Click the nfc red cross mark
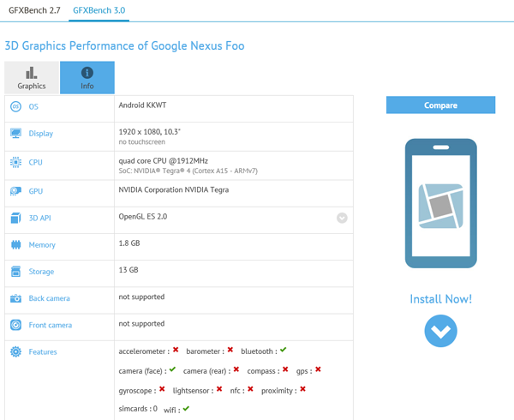This screenshot has width=514, height=420. tap(250, 389)
